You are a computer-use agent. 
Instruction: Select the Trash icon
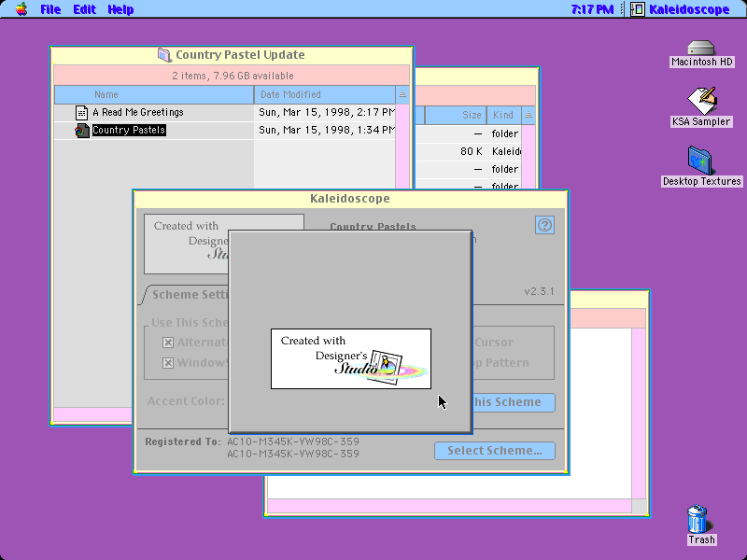(x=698, y=519)
